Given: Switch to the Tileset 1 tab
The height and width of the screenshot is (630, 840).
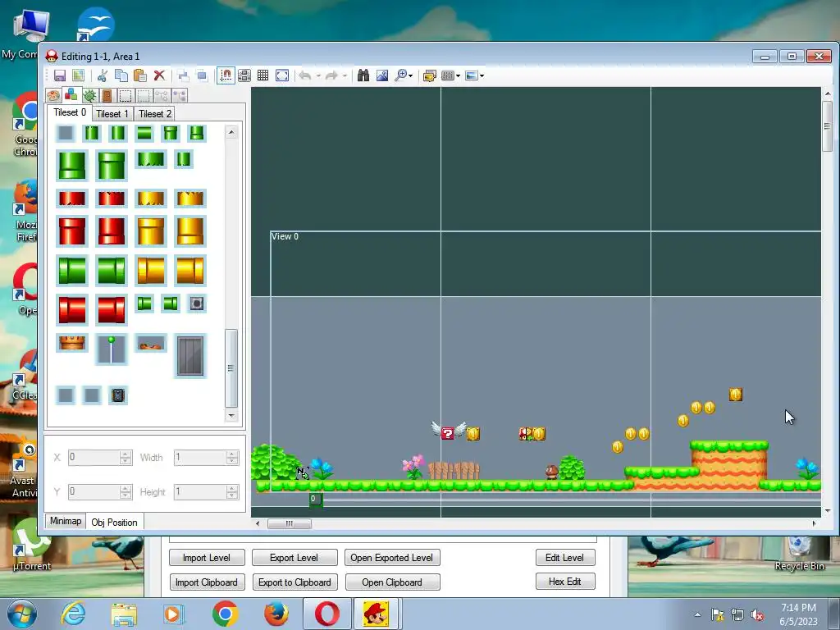Looking at the screenshot, I should [x=112, y=113].
